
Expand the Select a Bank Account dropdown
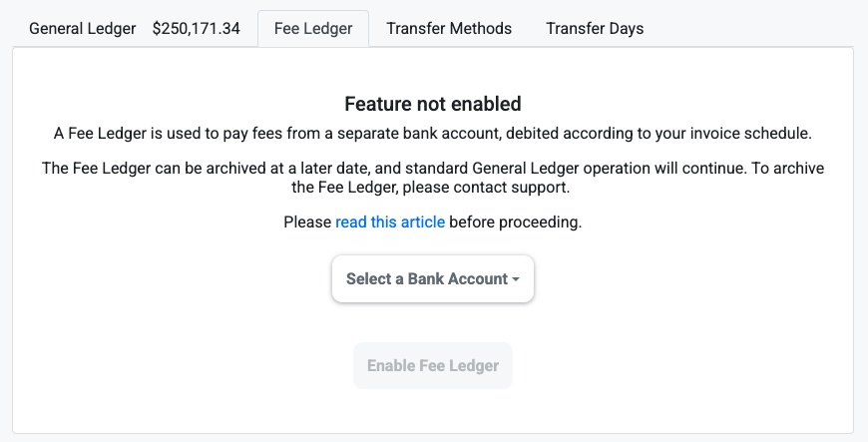(x=427, y=279)
